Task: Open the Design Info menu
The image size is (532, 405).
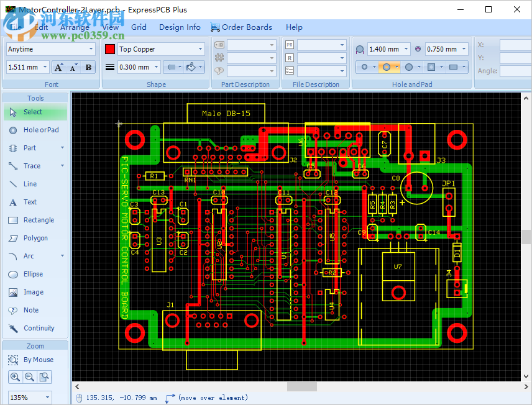Action: click(180, 27)
